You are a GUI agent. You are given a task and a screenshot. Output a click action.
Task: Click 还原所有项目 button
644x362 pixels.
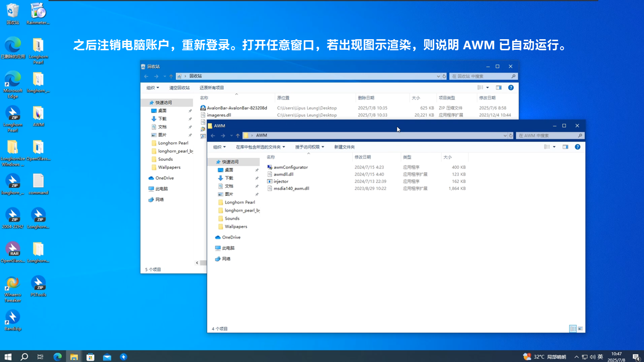click(x=212, y=87)
